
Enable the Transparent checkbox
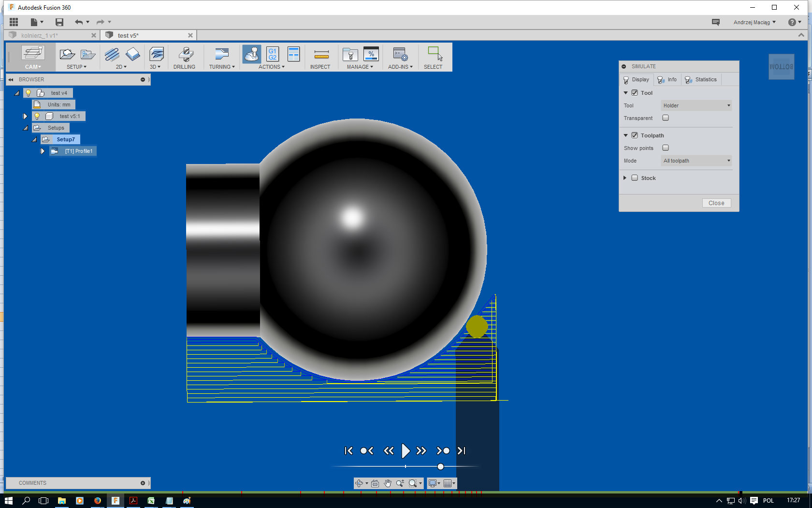pos(666,118)
